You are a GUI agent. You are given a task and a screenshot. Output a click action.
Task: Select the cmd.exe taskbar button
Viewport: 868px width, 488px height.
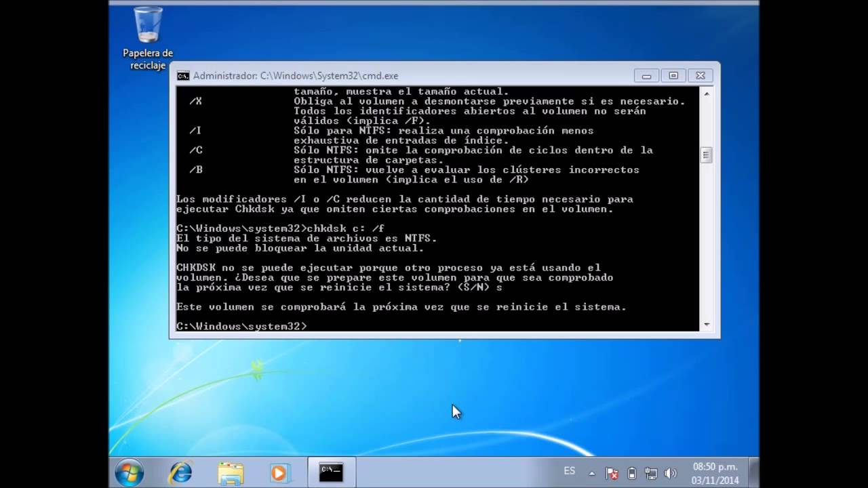tap(331, 472)
